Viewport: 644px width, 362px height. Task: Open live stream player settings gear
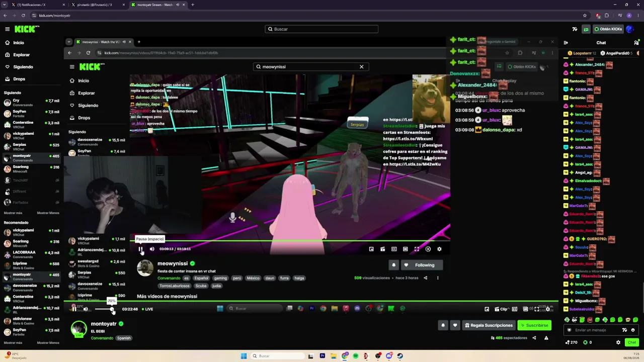(548, 309)
